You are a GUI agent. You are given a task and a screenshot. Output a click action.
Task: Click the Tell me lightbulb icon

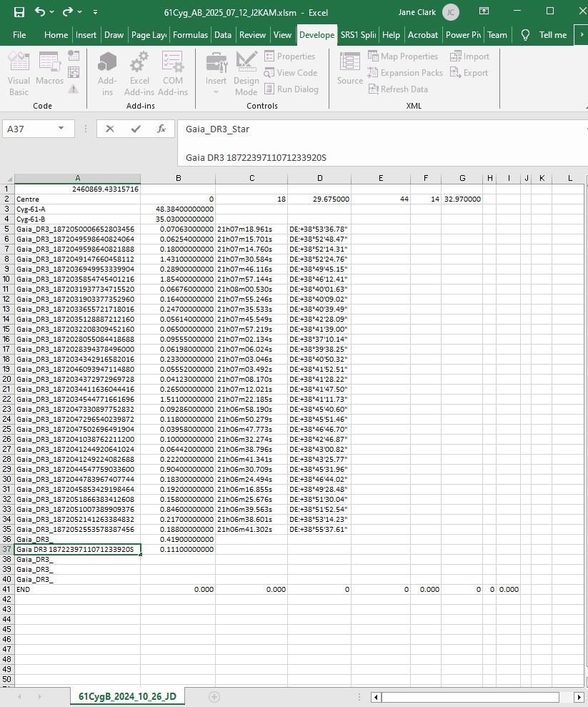[x=525, y=35]
